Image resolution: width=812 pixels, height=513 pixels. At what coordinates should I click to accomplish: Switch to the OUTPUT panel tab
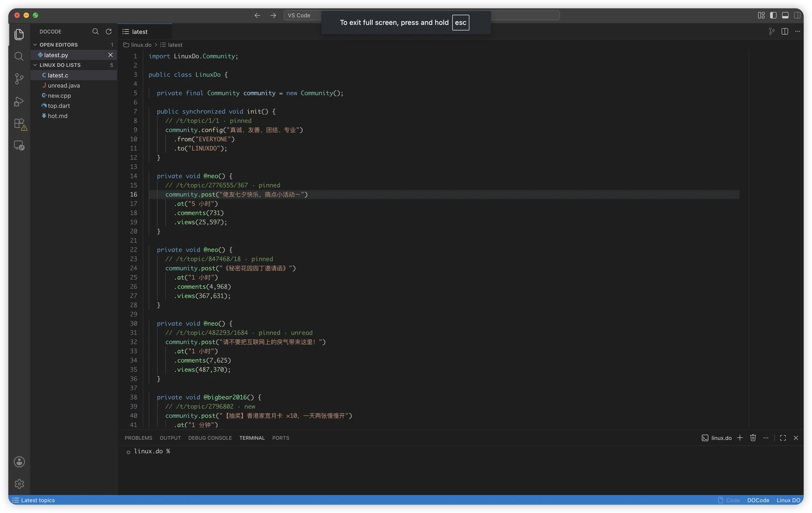coord(170,438)
